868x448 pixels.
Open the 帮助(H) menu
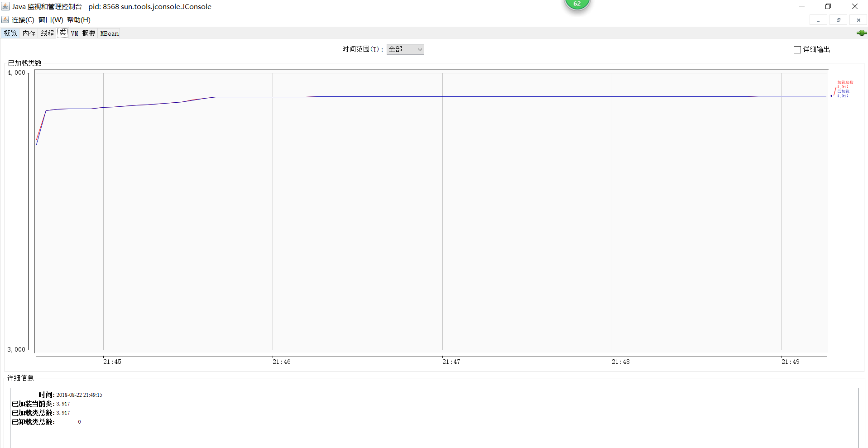79,20
